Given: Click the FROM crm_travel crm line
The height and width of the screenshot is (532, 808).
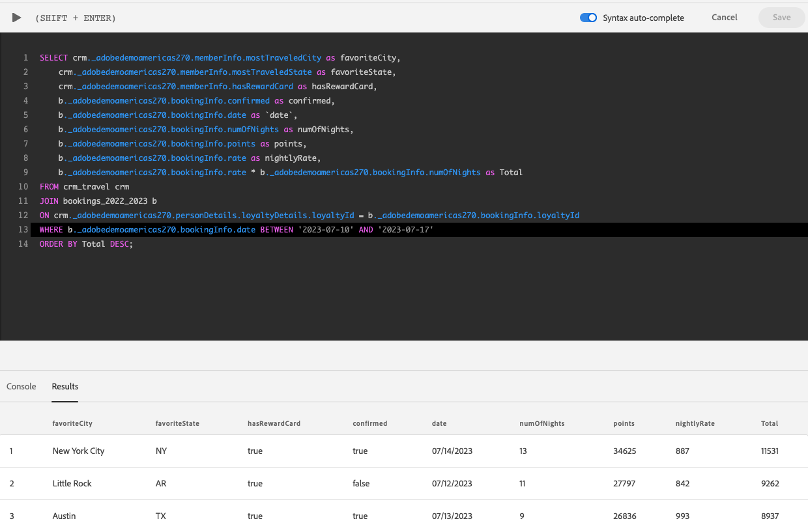Looking at the screenshot, I should 84,187.
